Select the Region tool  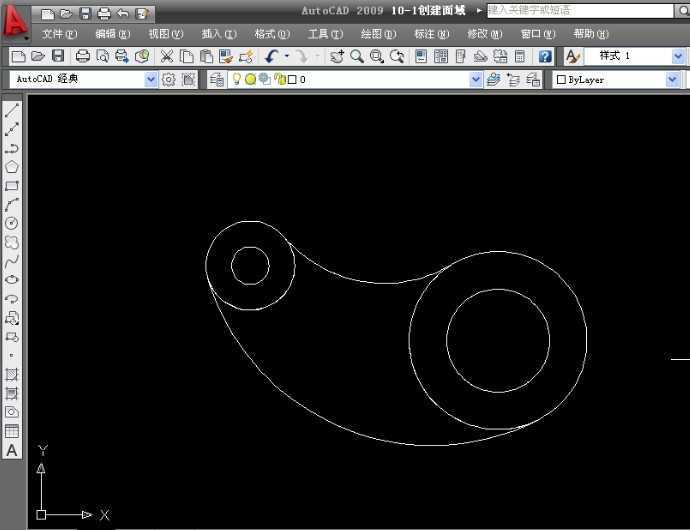(x=12, y=412)
